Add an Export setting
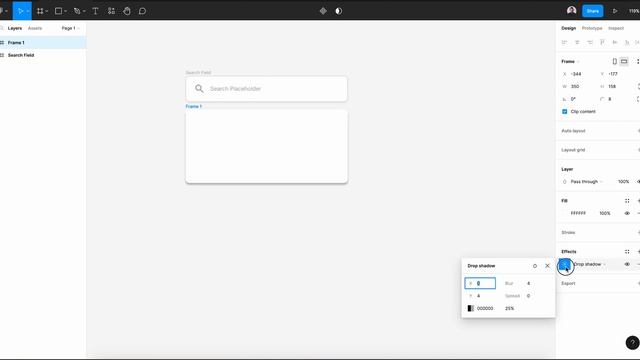Screen dimensions: 640x360 pos(638,283)
